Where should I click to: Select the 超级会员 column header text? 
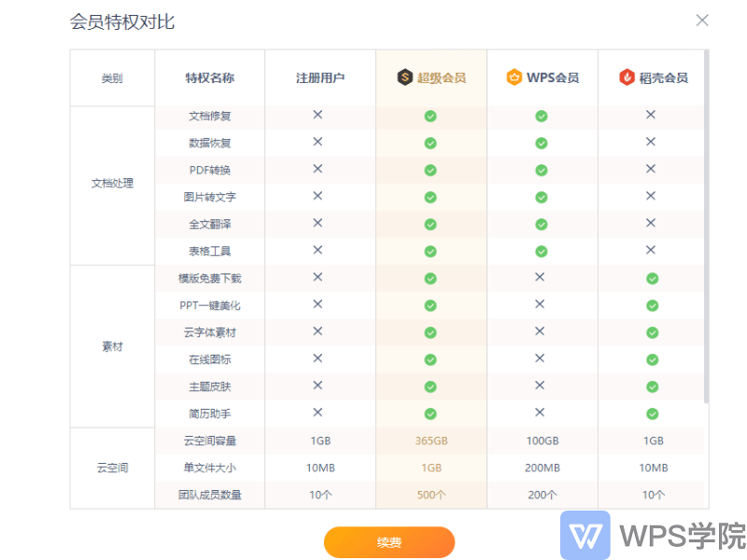click(x=442, y=77)
